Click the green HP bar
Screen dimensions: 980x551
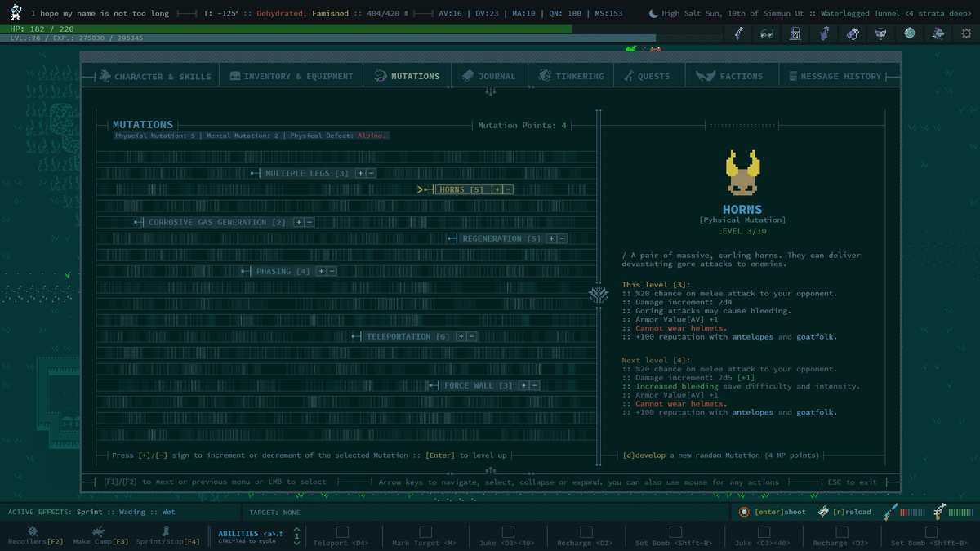coord(286,29)
